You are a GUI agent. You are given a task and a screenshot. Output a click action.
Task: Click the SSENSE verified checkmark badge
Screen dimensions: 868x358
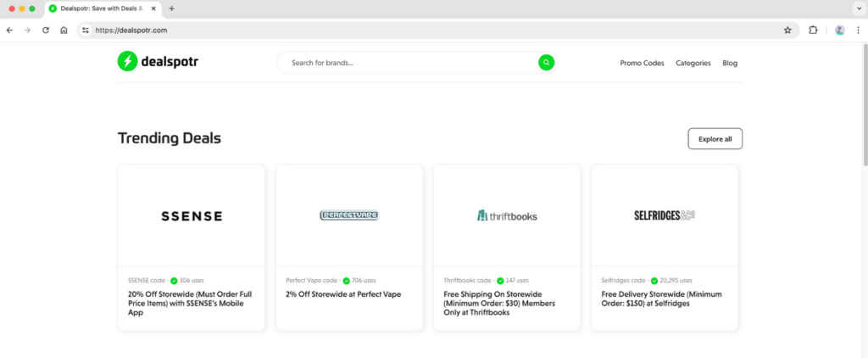tap(174, 281)
